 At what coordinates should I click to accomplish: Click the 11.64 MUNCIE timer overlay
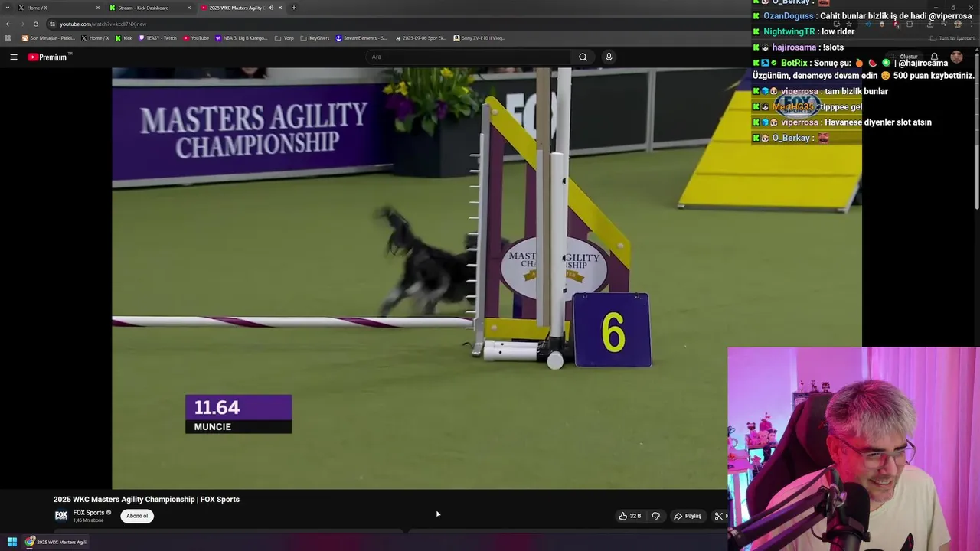point(238,414)
